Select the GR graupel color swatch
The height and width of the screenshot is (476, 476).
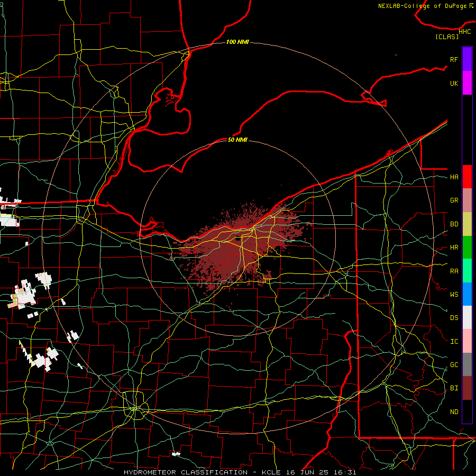(467, 200)
